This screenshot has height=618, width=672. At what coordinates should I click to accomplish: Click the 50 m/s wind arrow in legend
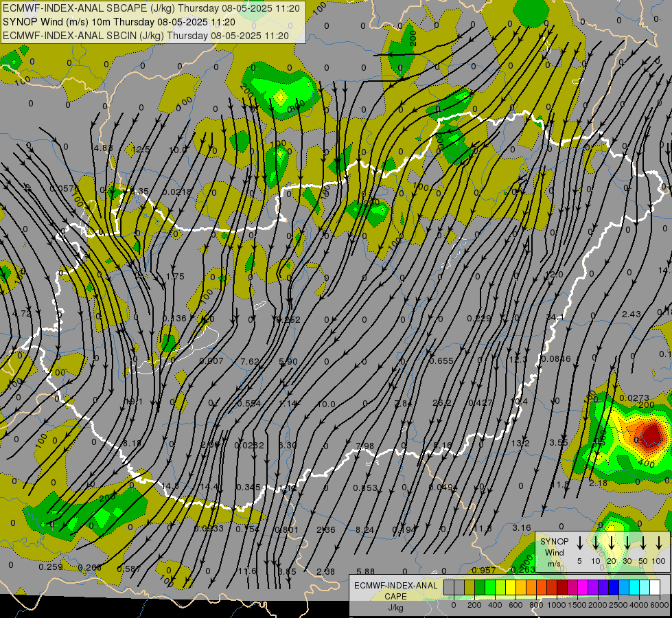[x=643, y=542]
